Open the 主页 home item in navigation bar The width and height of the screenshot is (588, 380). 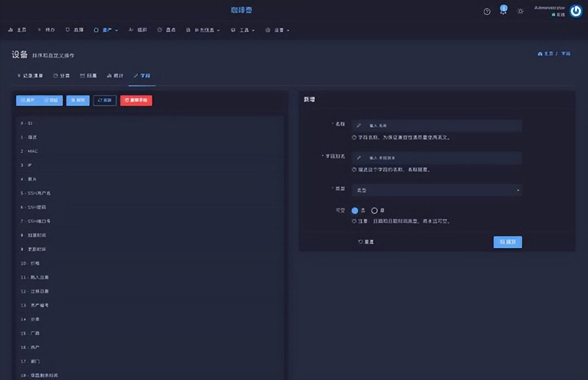[17, 30]
